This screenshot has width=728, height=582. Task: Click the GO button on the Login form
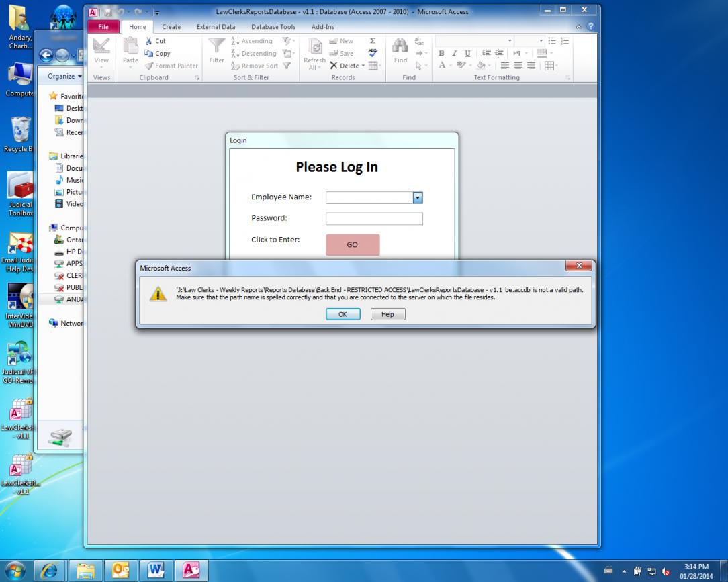353,244
